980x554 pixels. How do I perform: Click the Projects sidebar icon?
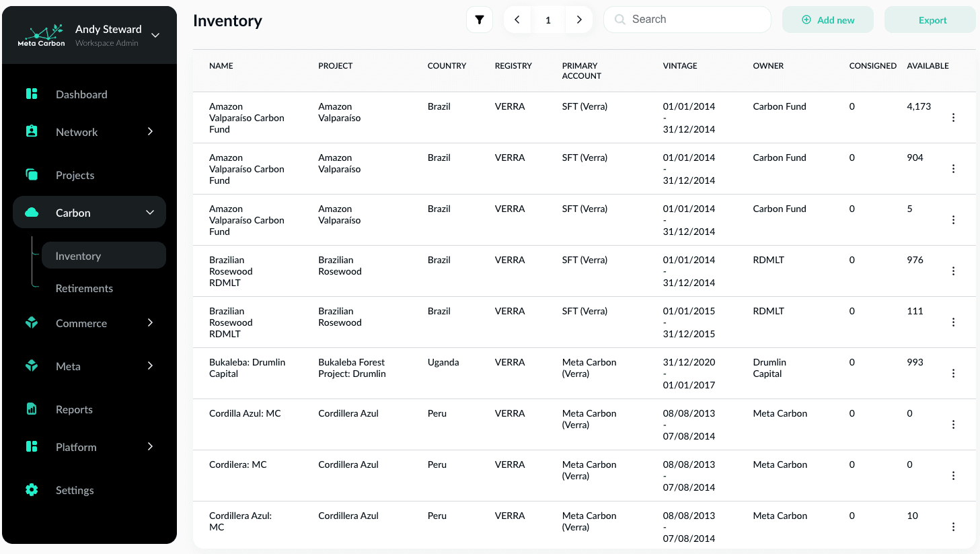pos(31,175)
